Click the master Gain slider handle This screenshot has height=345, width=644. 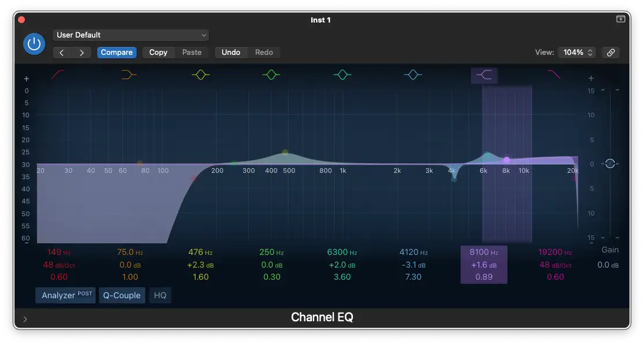click(x=610, y=164)
